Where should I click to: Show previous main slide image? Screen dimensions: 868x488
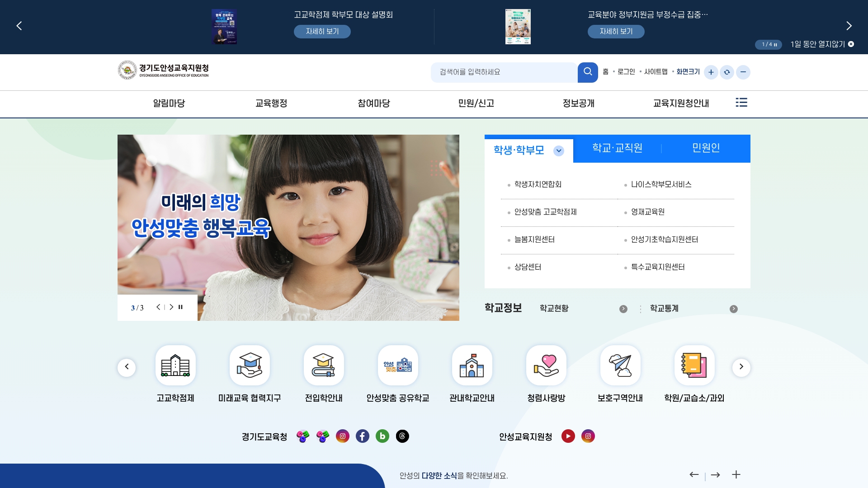158,307
